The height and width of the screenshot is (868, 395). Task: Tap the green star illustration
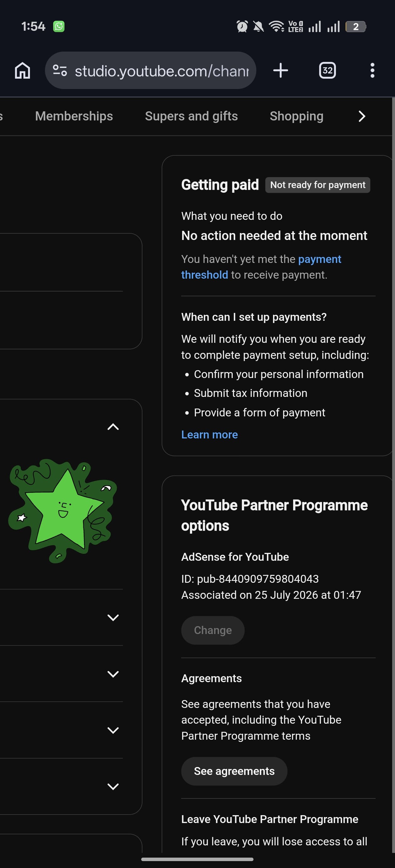click(63, 511)
